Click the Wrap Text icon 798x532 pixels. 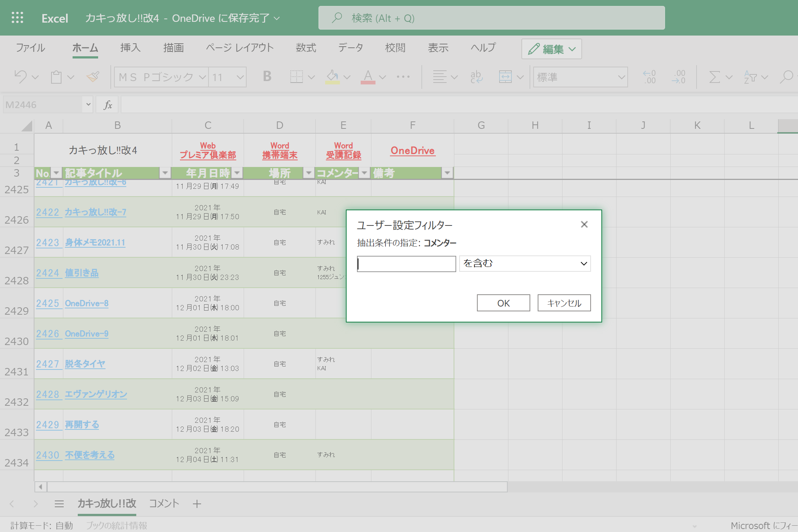tap(476, 77)
